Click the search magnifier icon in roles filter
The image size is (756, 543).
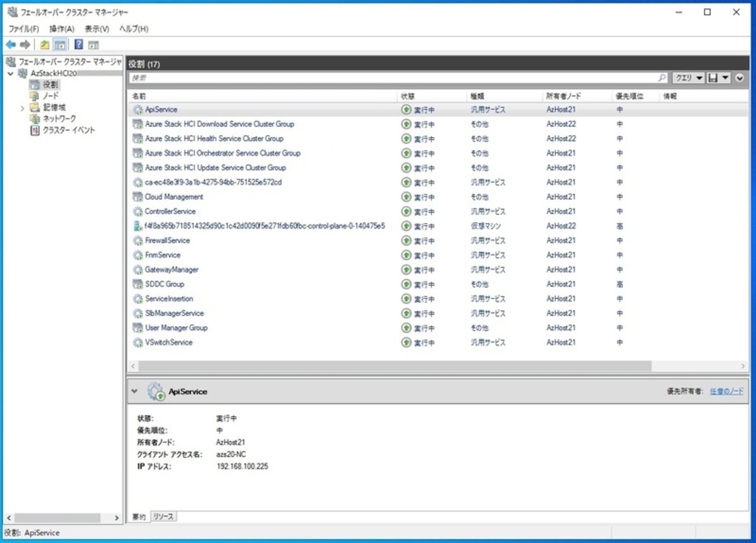pos(662,78)
